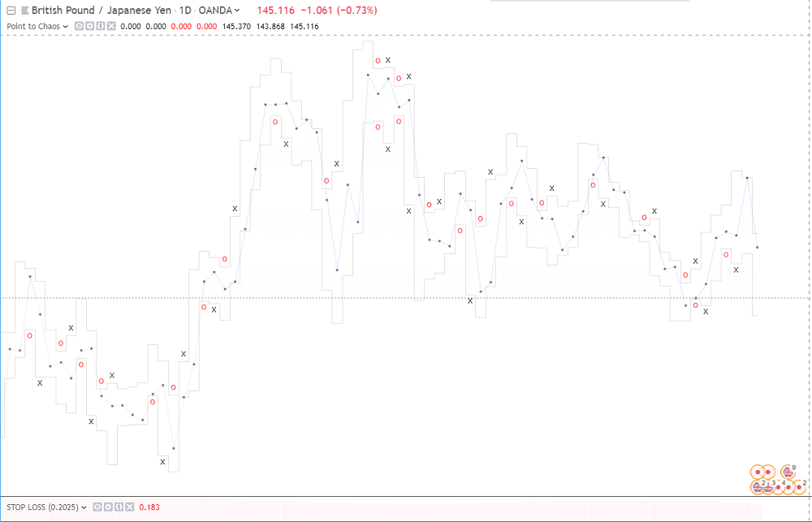This screenshot has height=522, width=812.
Task: Click the UK flag event marked 2
Action: [758, 487]
